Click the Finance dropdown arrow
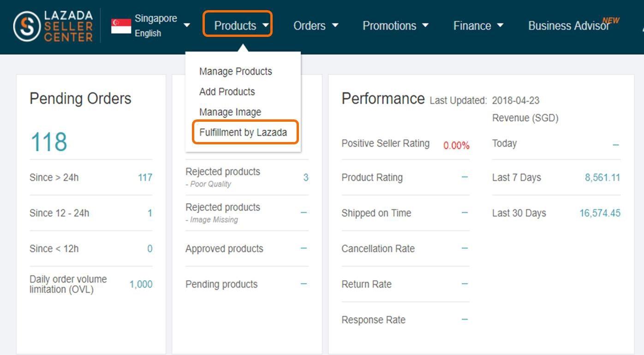The image size is (644, 355). pyautogui.click(x=500, y=25)
